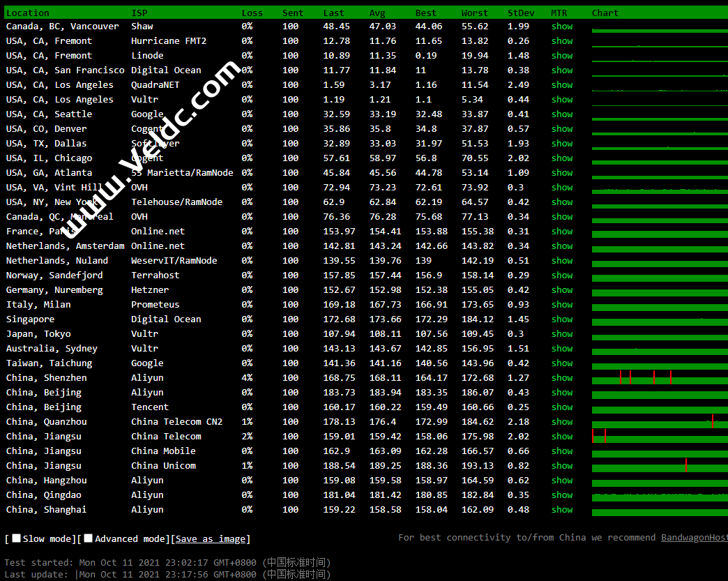Show MTR for Singapore Digital Ocean

coord(561,319)
